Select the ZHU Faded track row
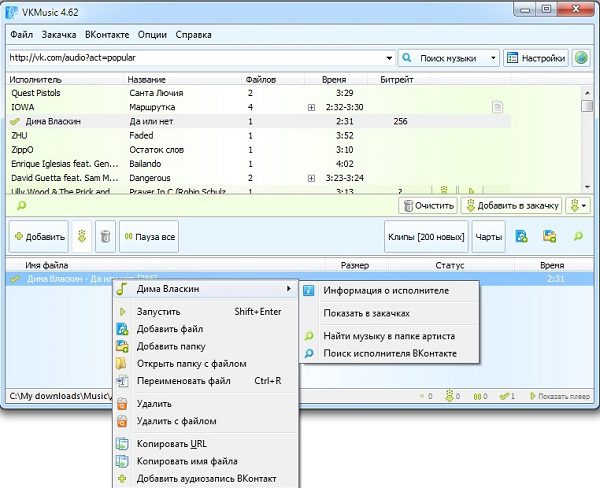 pyautogui.click(x=258, y=135)
